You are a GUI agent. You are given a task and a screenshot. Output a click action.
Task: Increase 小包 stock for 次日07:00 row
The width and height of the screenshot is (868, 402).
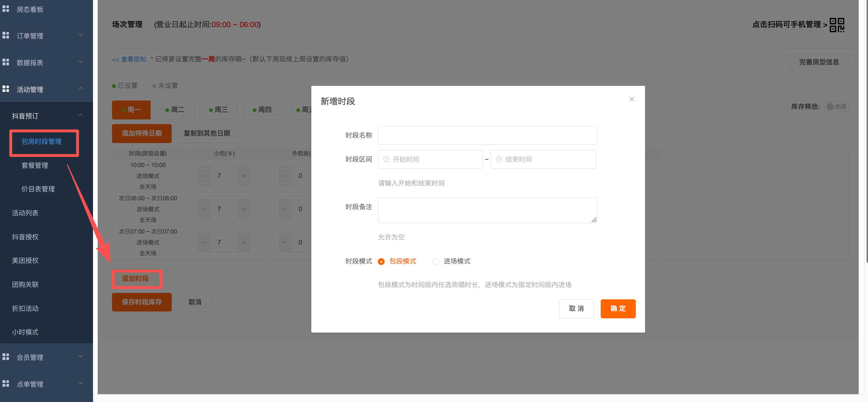pos(244,242)
